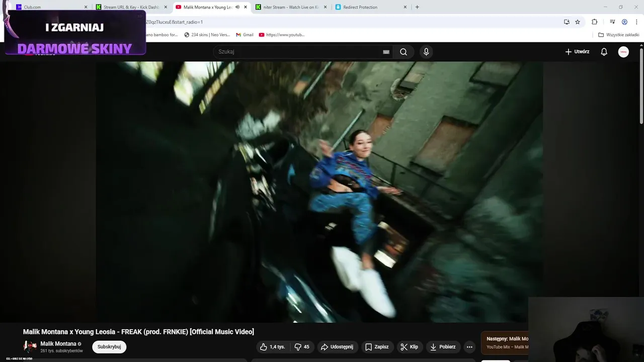Bookmark this page with star icon
Viewport: 644px width, 362px height.
point(578,22)
